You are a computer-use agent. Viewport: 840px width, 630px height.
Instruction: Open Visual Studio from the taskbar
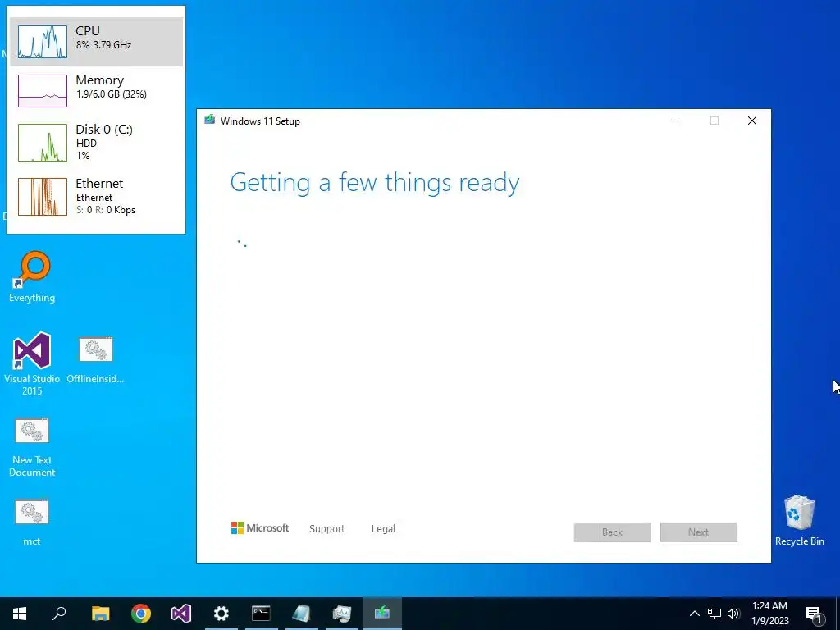[181, 614]
